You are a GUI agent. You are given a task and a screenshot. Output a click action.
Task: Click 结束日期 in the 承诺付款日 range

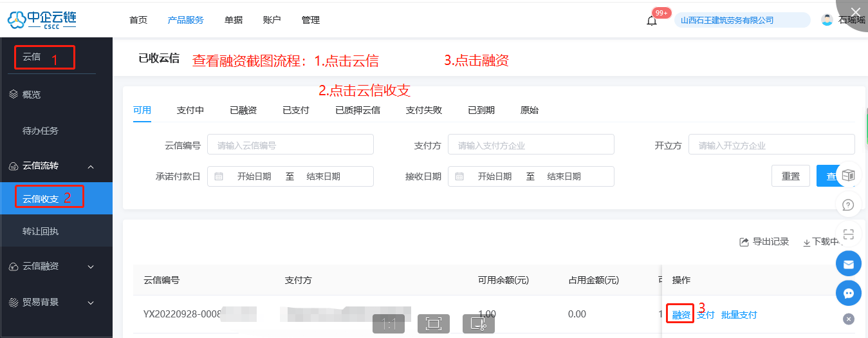(323, 176)
